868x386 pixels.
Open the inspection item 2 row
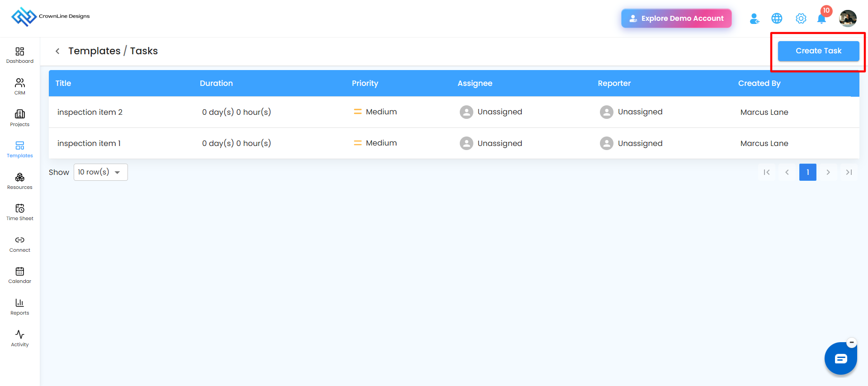click(454, 112)
